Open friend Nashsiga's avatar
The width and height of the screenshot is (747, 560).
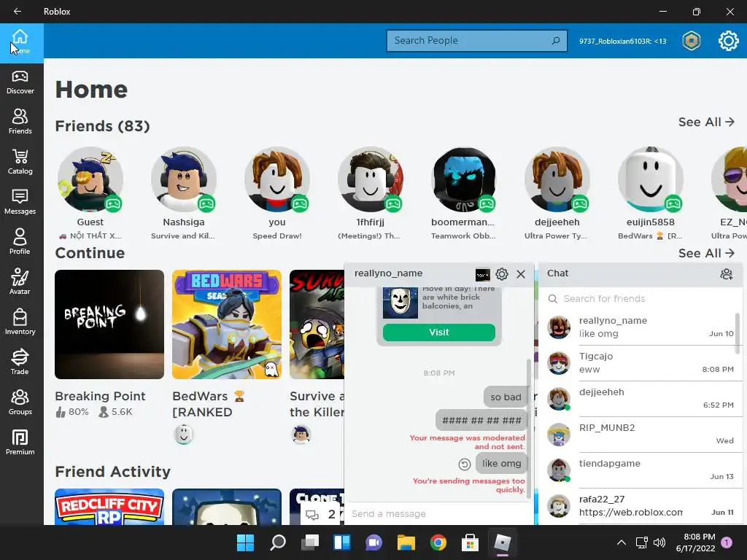[x=183, y=179]
